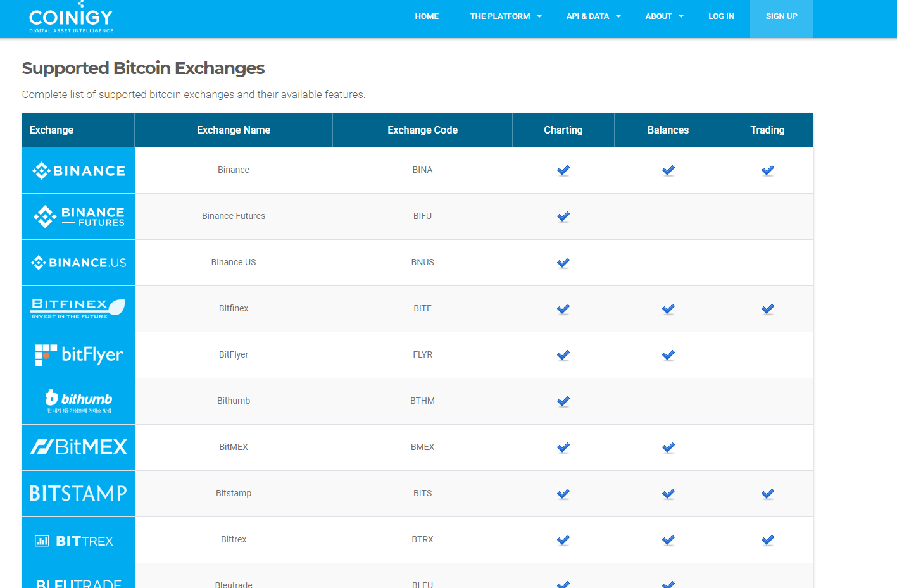Expand The Platform dropdown menu
897x588 pixels.
tap(506, 16)
